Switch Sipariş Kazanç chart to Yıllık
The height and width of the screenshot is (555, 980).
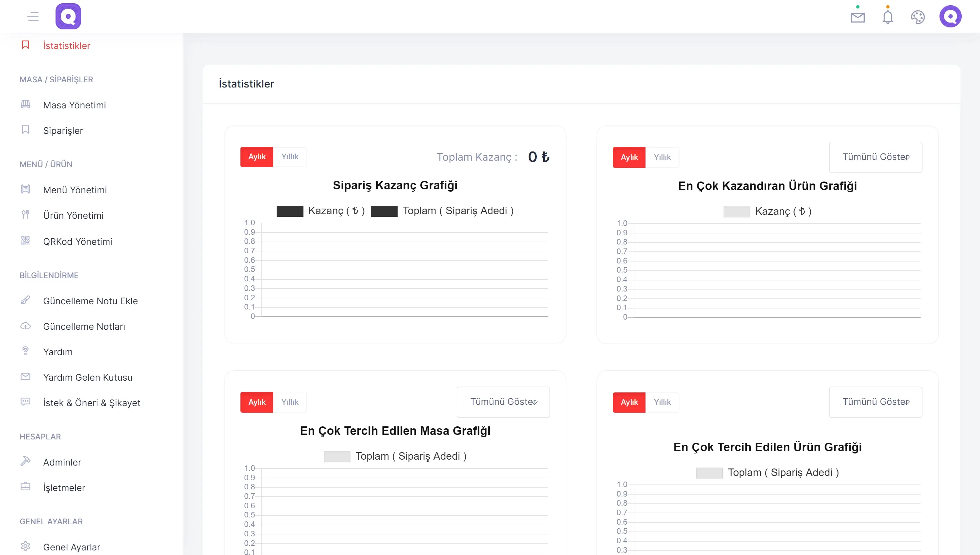pos(290,157)
